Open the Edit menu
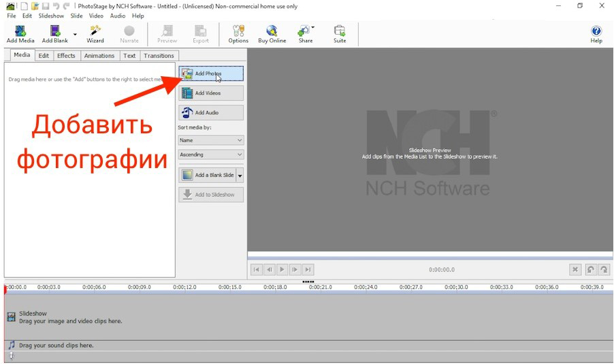Image resolution: width=614 pixels, height=364 pixels. pyautogui.click(x=27, y=16)
